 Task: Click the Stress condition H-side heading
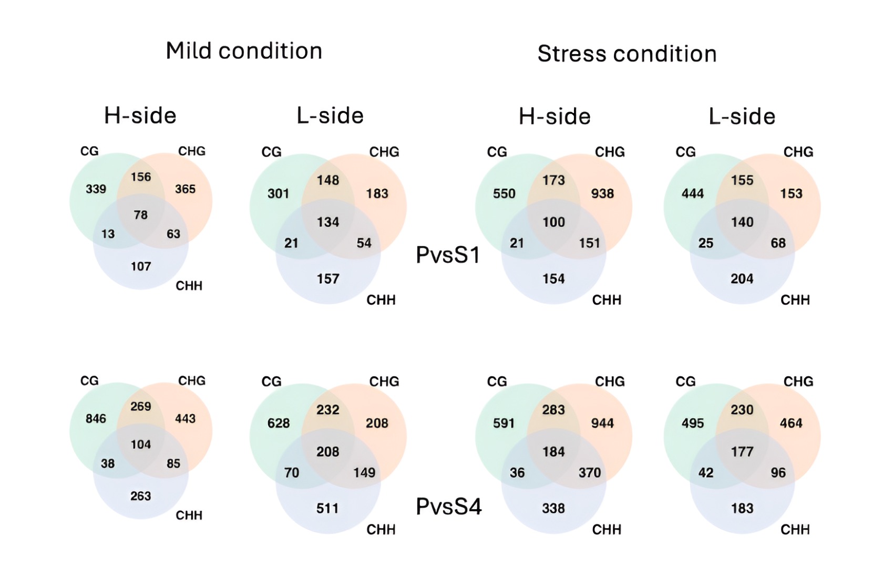[555, 117]
